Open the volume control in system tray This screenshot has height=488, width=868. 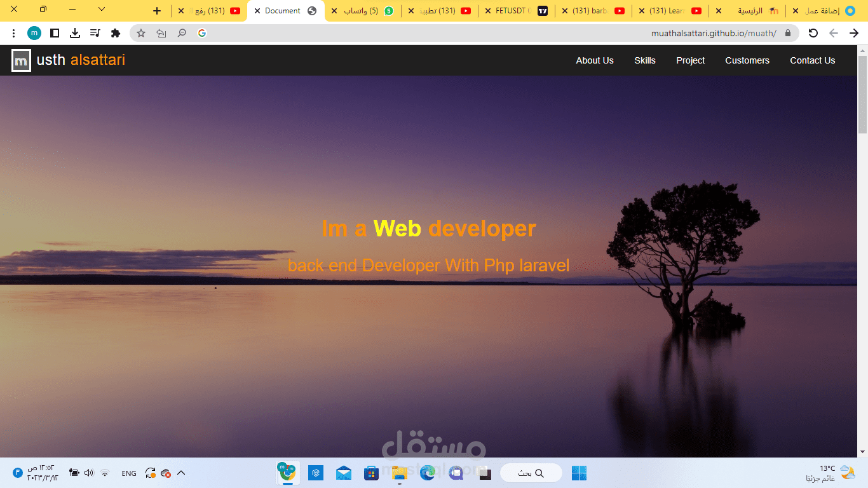89,473
